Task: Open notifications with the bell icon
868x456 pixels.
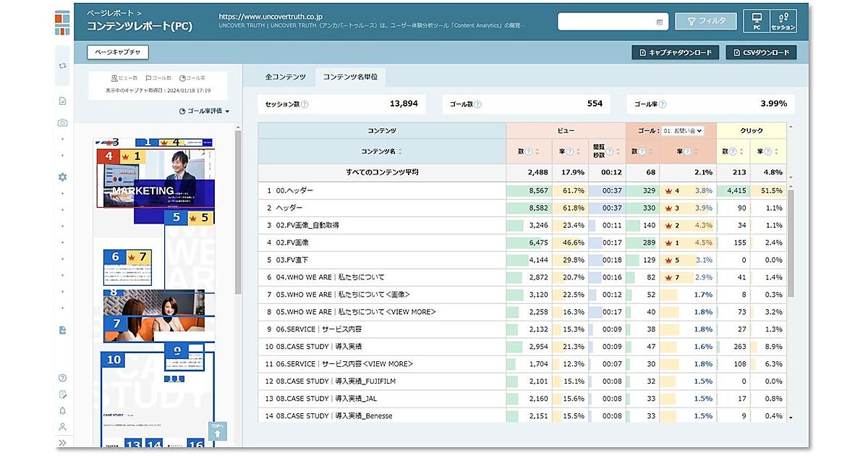Action: 63,410
